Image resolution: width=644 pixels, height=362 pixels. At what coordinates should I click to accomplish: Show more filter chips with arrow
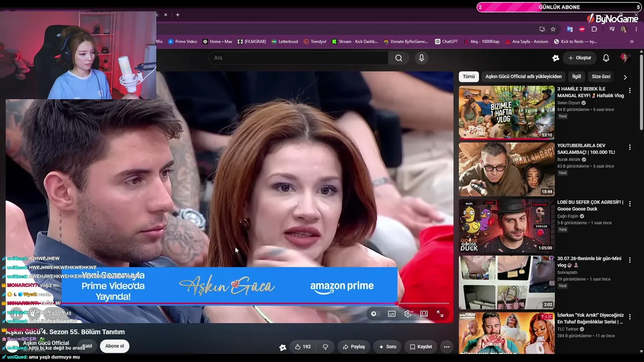(625, 77)
